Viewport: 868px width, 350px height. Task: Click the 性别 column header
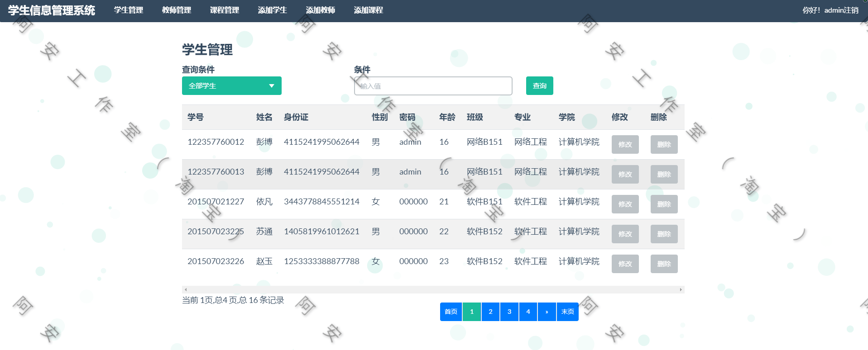pos(380,117)
